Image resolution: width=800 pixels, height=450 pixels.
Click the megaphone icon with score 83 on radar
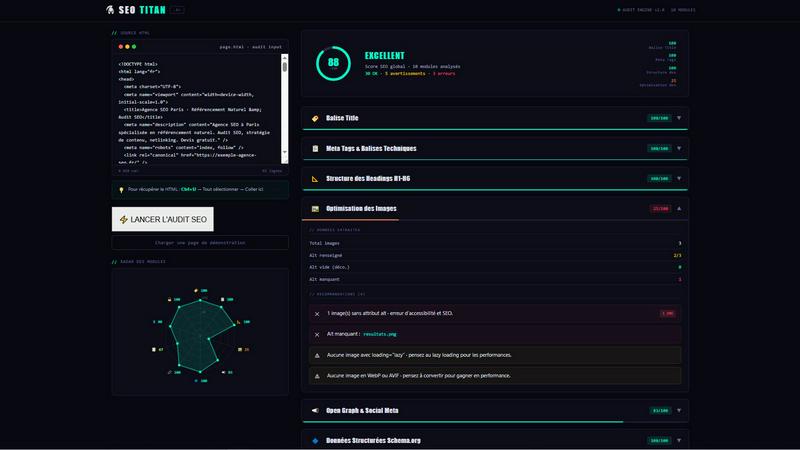coord(223,372)
